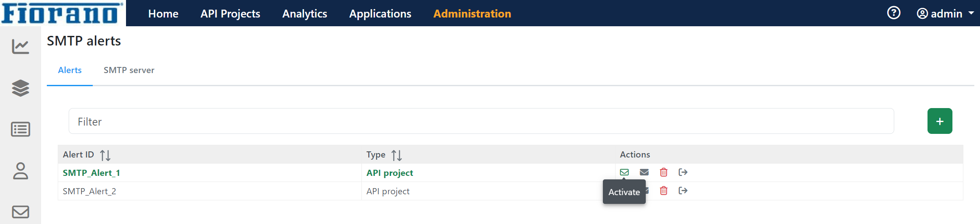Click the export arrow icon for SMTP_Alert_2
980x224 pixels.
click(683, 191)
